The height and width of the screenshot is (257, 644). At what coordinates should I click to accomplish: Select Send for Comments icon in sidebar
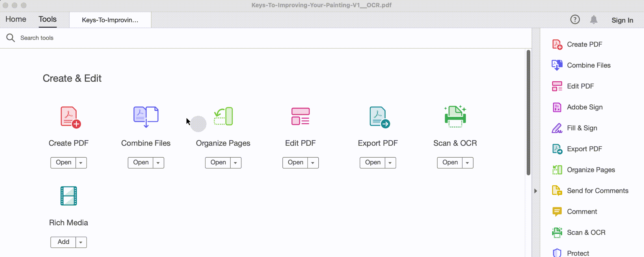[557, 191]
